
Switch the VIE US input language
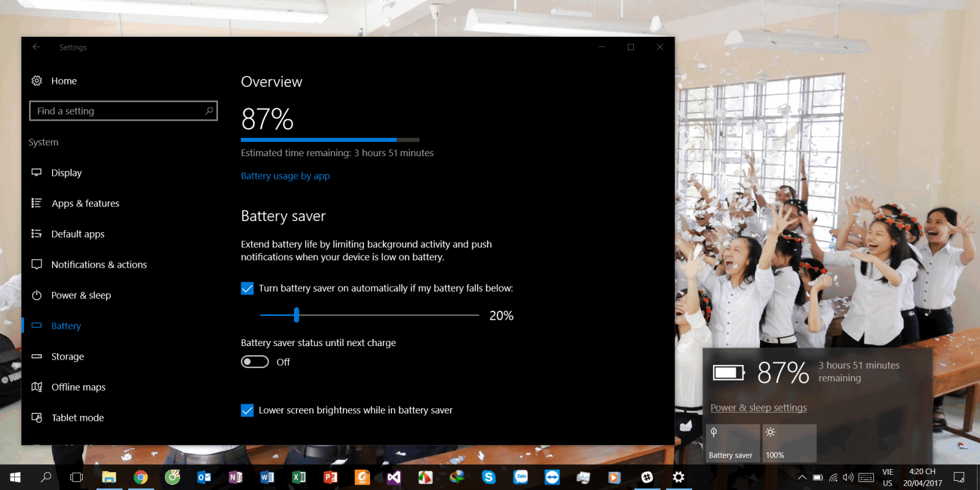click(888, 478)
